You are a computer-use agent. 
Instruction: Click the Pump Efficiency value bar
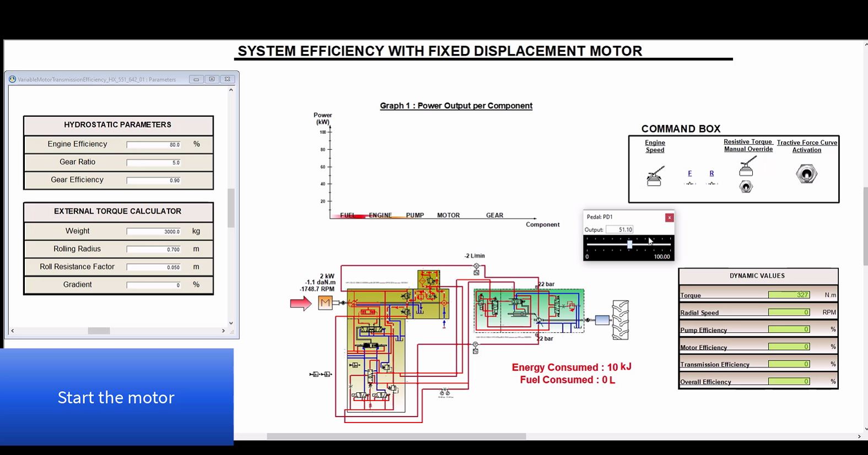point(789,329)
